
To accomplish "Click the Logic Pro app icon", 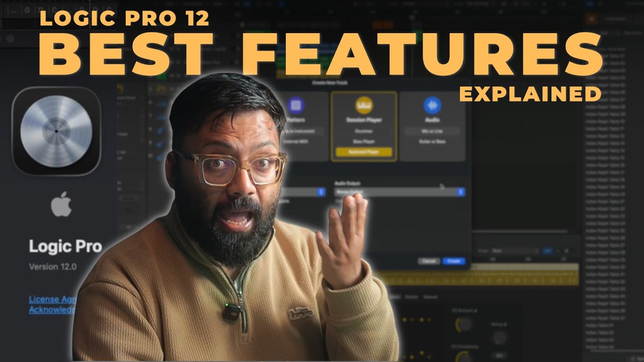I will (56, 131).
